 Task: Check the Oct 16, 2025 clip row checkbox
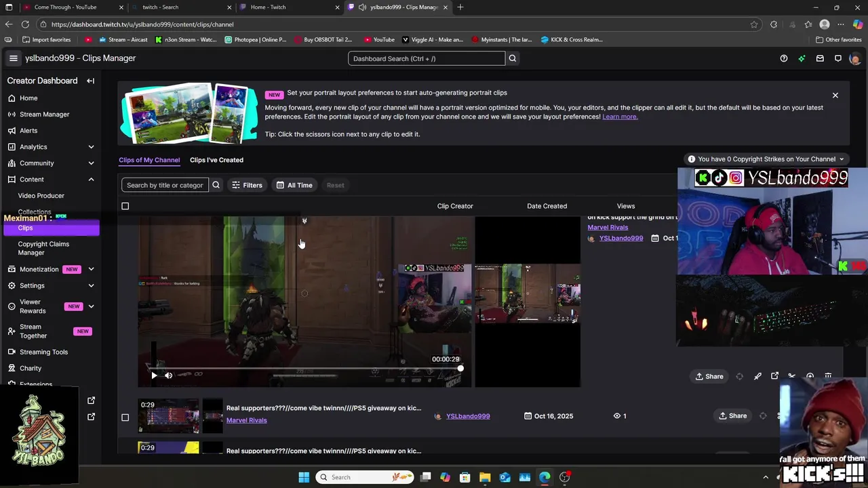pos(125,417)
